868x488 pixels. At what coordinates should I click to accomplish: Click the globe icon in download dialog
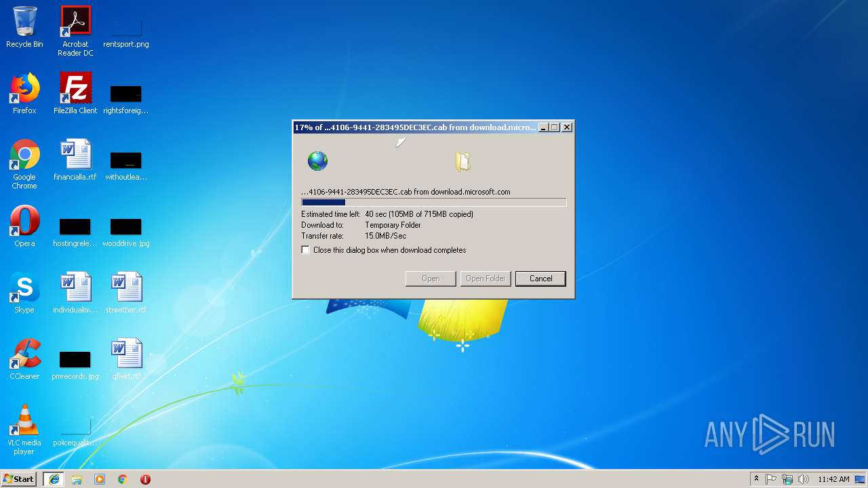[x=317, y=161]
